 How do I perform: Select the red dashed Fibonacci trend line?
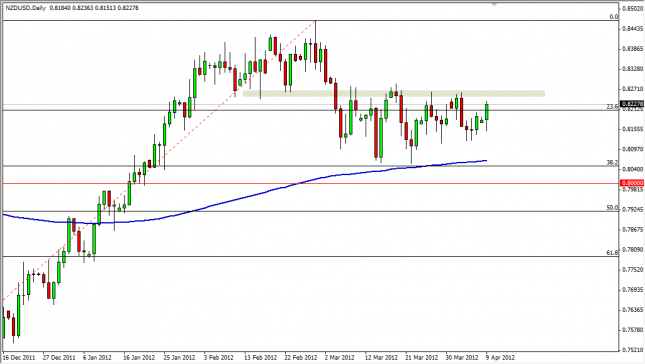click(x=159, y=160)
